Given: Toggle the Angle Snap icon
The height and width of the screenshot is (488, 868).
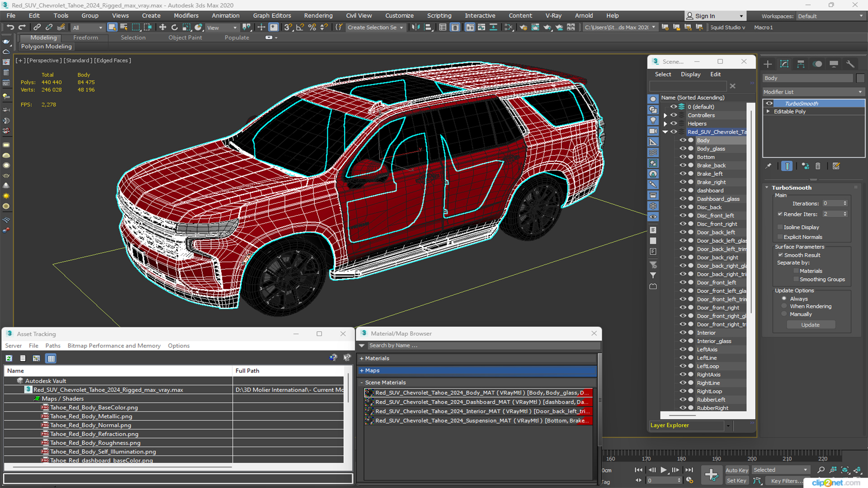Looking at the screenshot, I should click(300, 28).
